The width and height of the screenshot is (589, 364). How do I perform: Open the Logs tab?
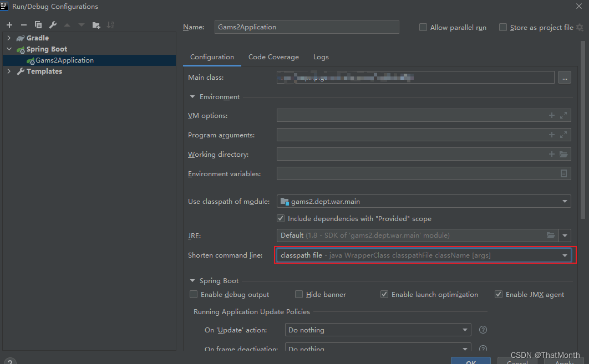pyautogui.click(x=321, y=57)
